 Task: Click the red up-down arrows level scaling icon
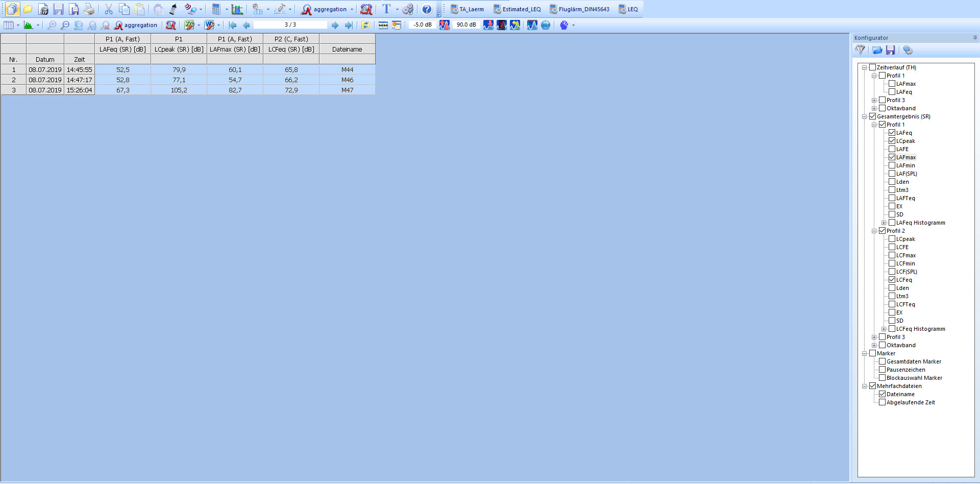[445, 25]
